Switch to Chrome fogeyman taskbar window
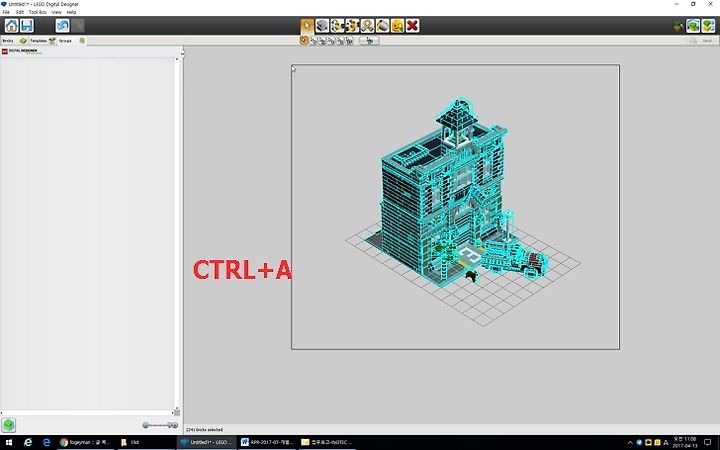Image resolution: width=720 pixels, height=450 pixels. [85, 443]
